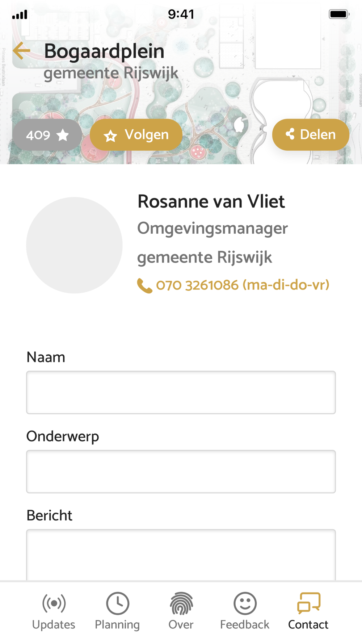Image resolution: width=362 pixels, height=644 pixels.
Task: Open Feedback via the smiley icon
Action: pyautogui.click(x=245, y=603)
